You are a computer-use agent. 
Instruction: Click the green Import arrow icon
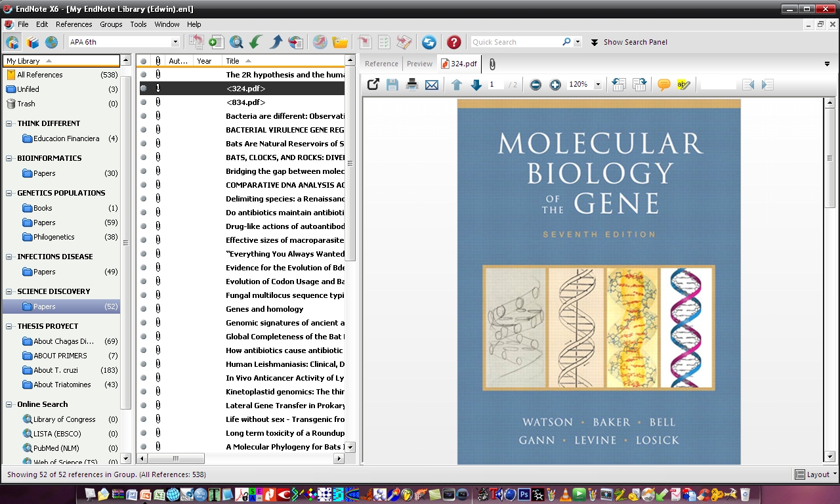click(256, 42)
